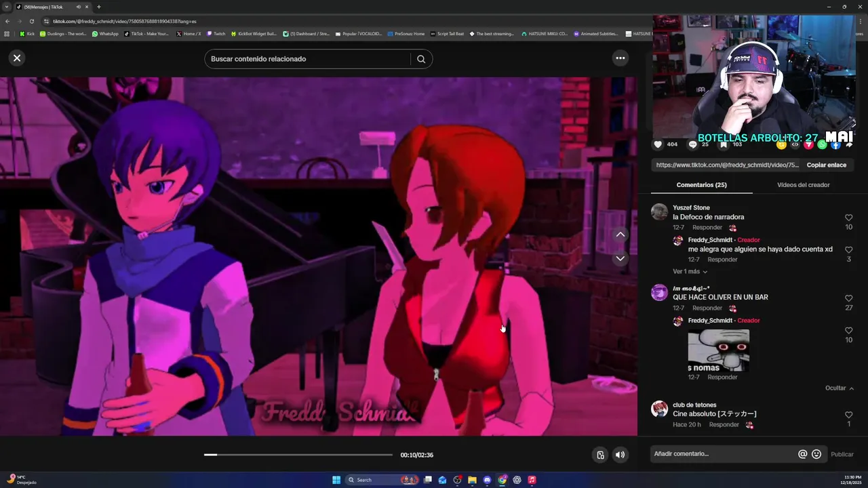
Task: Open more share options arrow
Action: [848, 144]
